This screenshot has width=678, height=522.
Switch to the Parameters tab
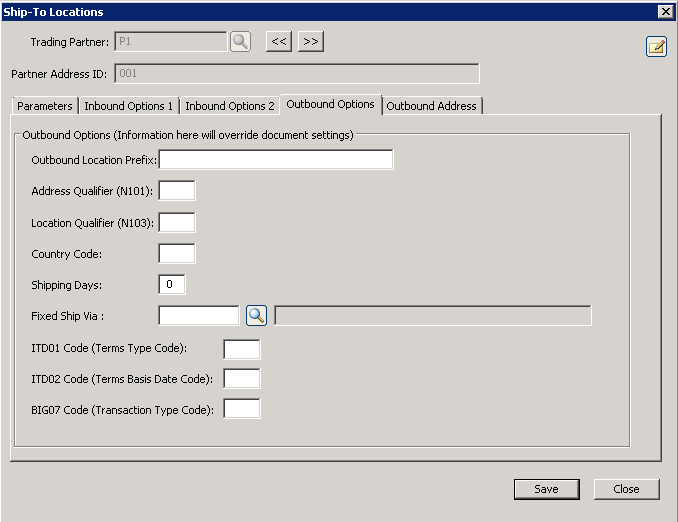[45, 106]
